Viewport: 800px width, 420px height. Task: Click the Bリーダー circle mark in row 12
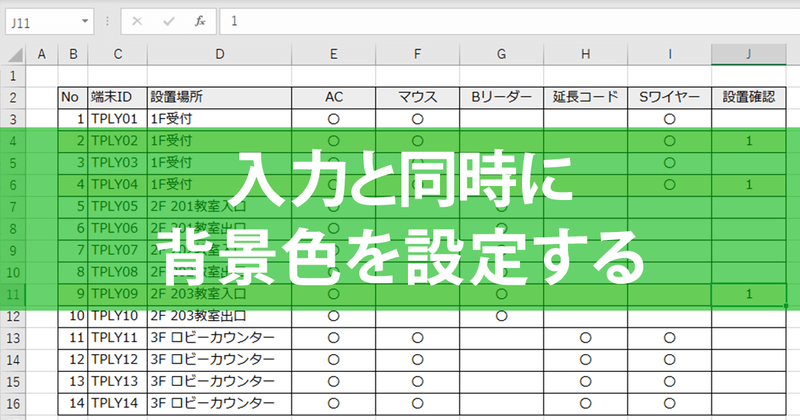[x=502, y=316]
